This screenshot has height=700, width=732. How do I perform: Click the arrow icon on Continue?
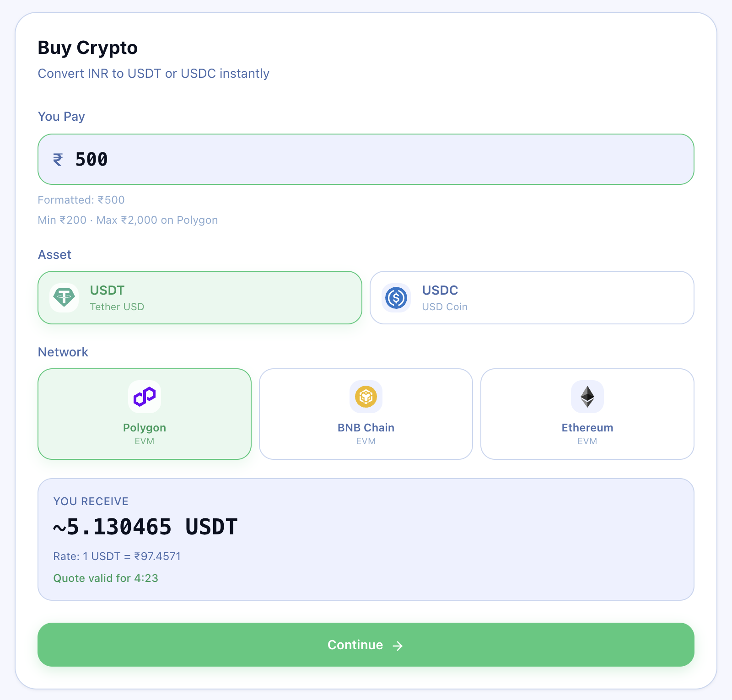pyautogui.click(x=398, y=646)
